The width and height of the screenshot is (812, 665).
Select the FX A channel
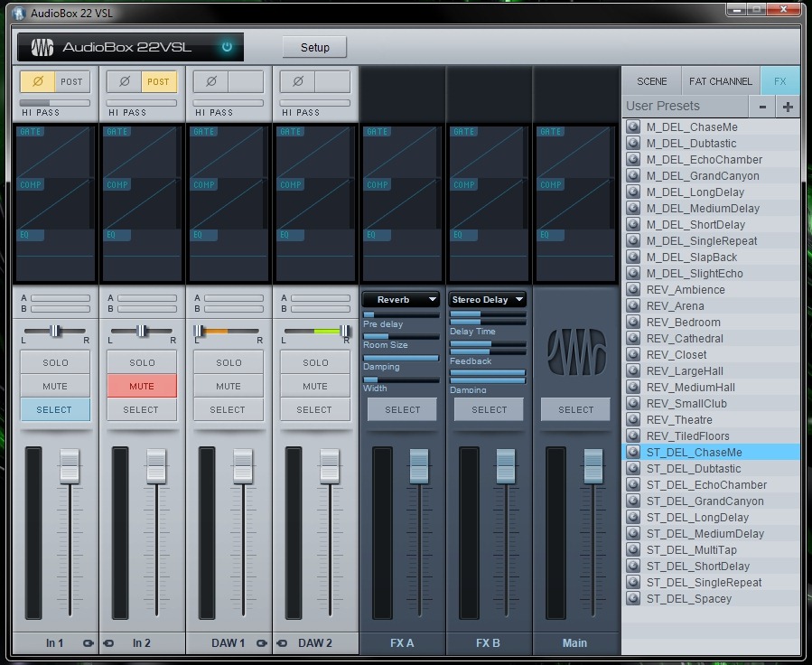(402, 409)
